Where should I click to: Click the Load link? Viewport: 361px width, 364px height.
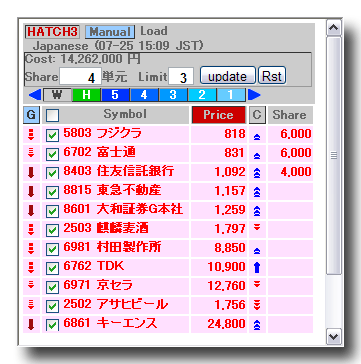point(154,31)
